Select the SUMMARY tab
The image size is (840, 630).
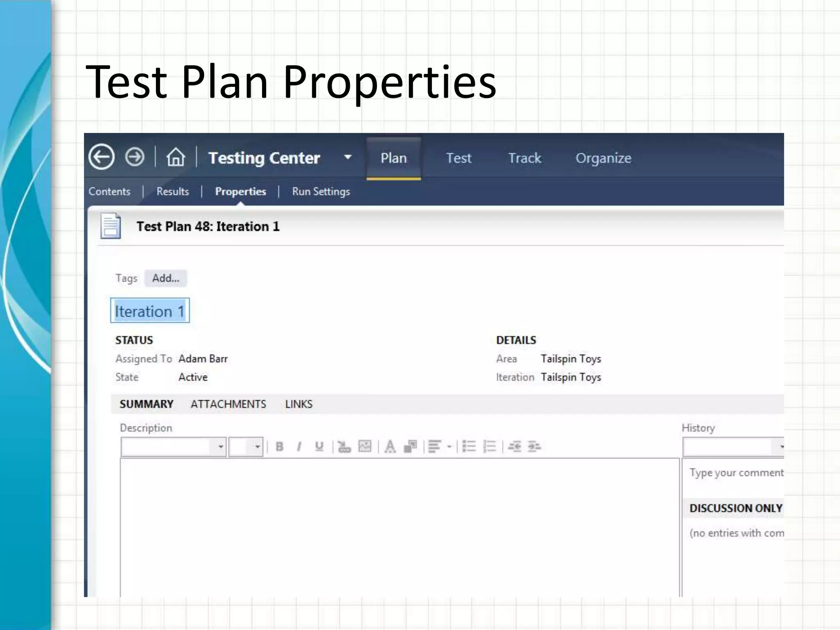coord(146,404)
